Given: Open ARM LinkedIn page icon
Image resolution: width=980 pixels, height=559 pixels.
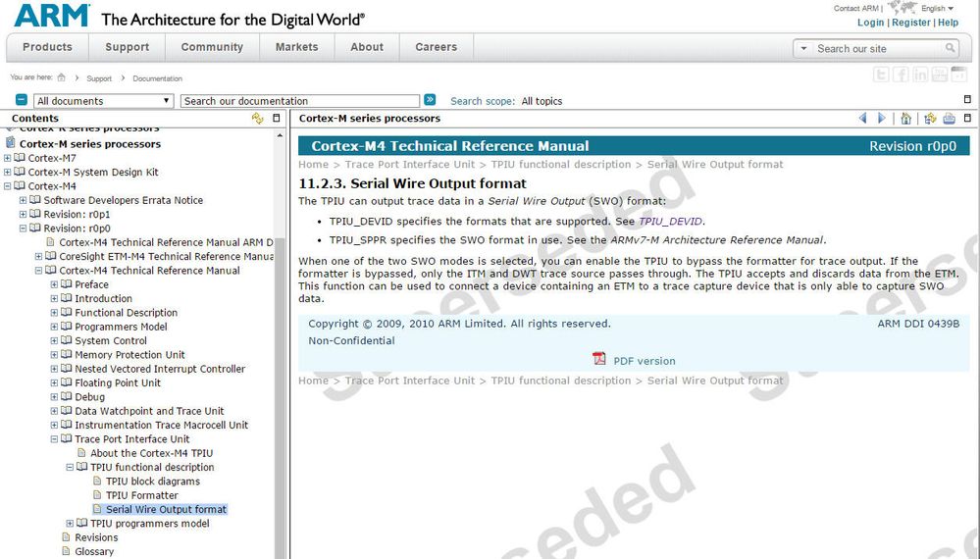Looking at the screenshot, I should (920, 75).
